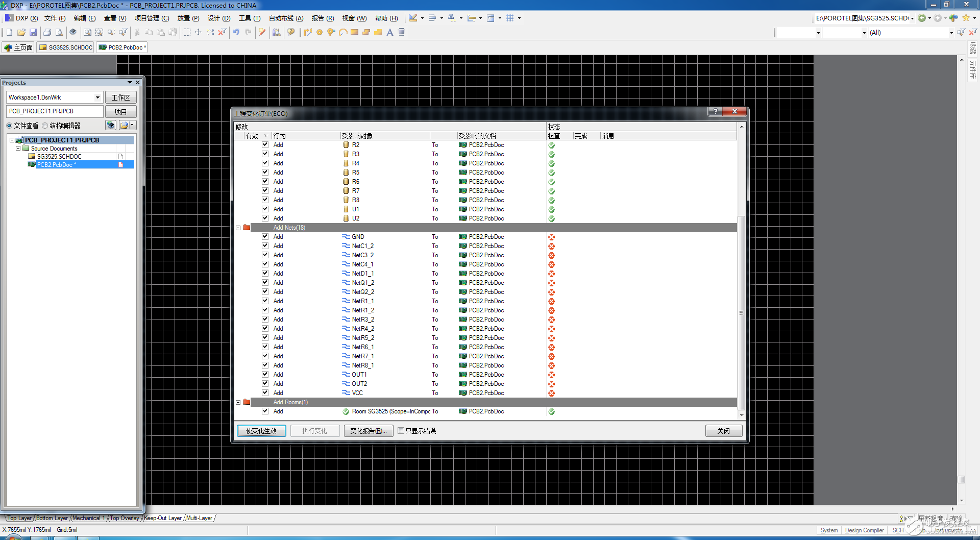Select the place arc tool

point(343,32)
